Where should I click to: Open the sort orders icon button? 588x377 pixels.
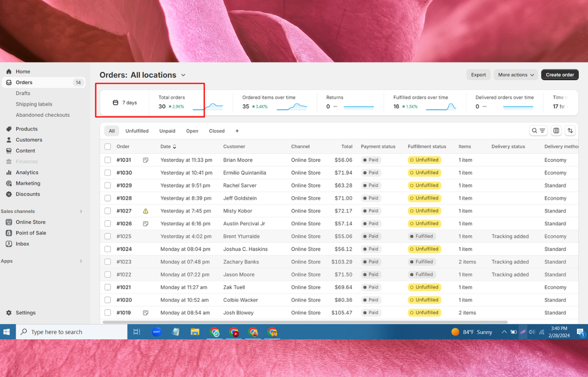pyautogui.click(x=570, y=131)
